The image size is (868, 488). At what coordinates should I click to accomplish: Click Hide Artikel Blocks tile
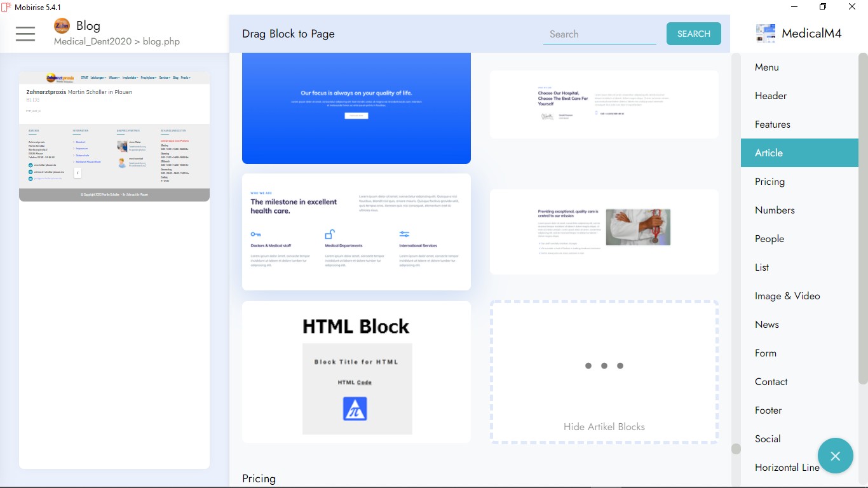pyautogui.click(x=604, y=372)
